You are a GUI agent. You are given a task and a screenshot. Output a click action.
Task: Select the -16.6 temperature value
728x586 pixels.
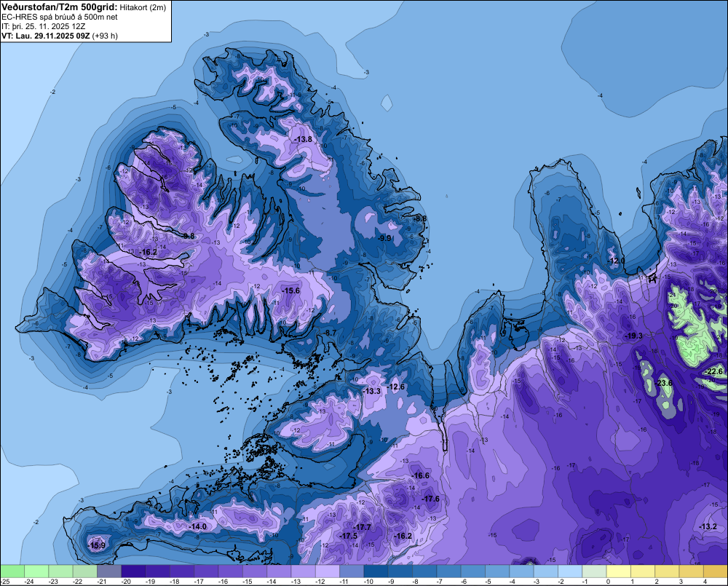pyautogui.click(x=420, y=475)
